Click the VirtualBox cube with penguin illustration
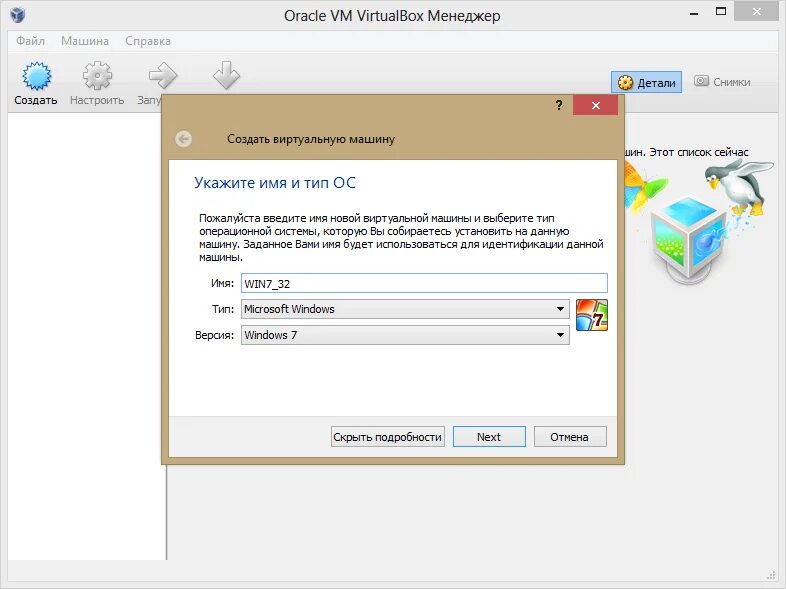 click(699, 221)
